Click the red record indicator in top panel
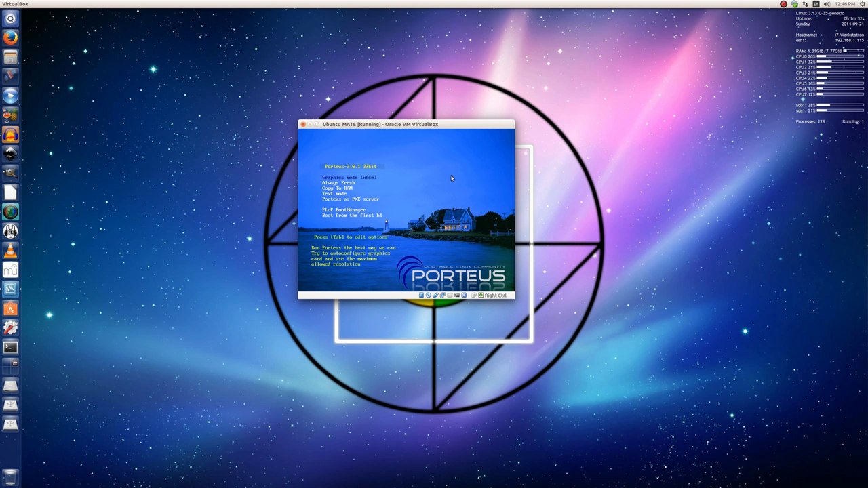The height and width of the screenshot is (488, 868). [783, 4]
